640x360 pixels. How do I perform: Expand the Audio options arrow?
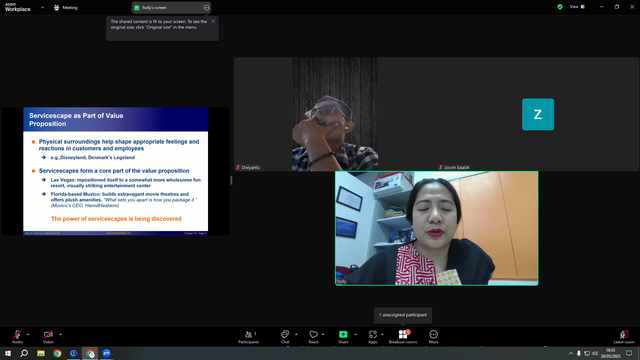click(28, 334)
